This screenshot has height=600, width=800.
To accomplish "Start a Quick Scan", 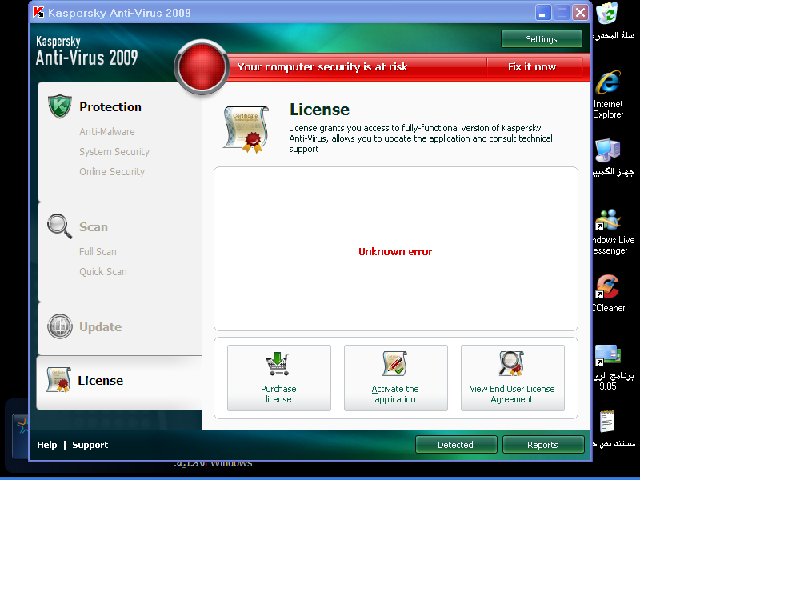I will (x=102, y=271).
